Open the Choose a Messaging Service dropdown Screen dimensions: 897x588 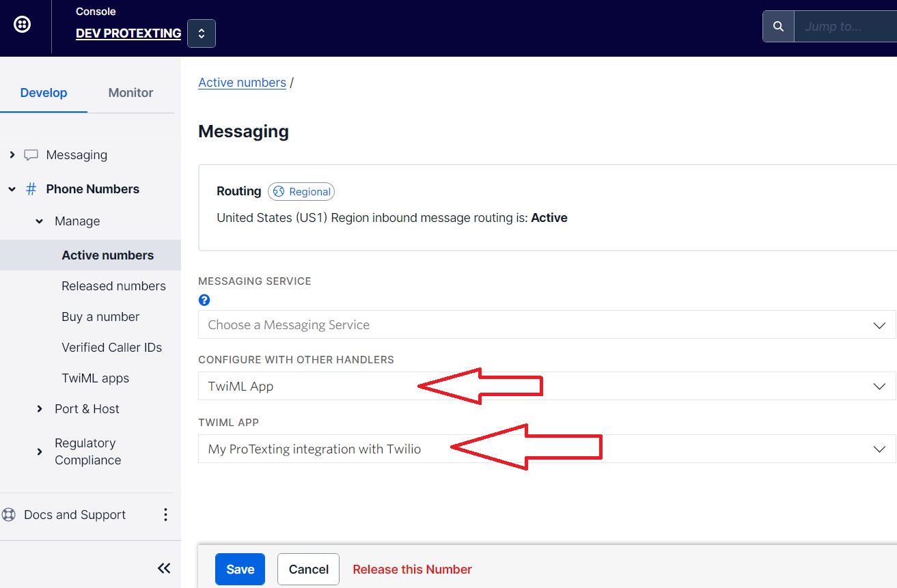pyautogui.click(x=547, y=324)
